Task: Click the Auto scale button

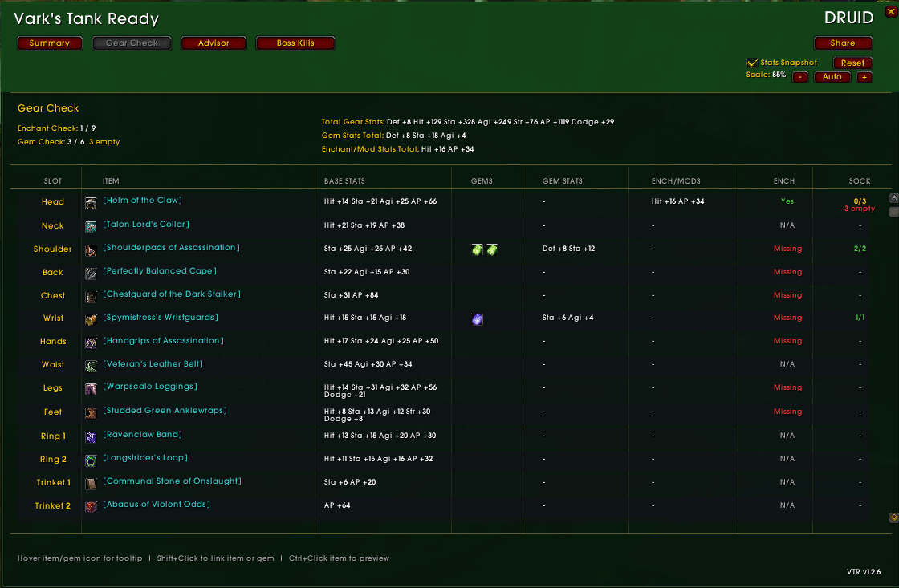Action: point(832,77)
